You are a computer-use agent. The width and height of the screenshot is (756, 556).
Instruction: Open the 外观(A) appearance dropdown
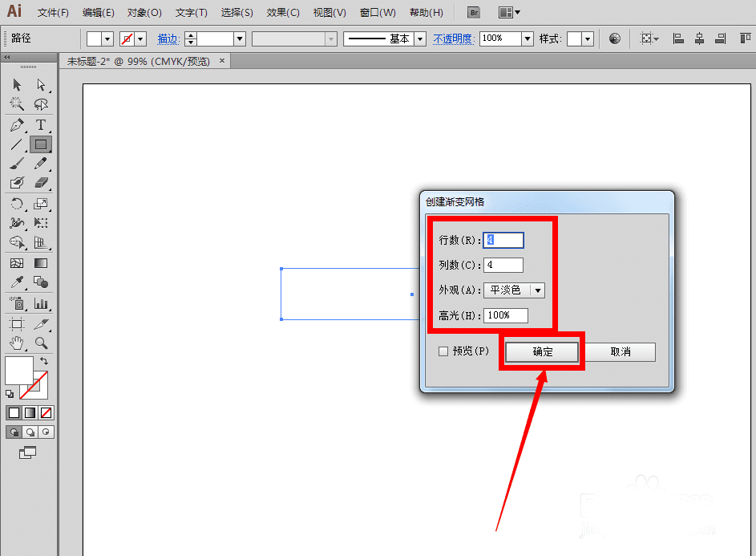pyautogui.click(x=514, y=290)
